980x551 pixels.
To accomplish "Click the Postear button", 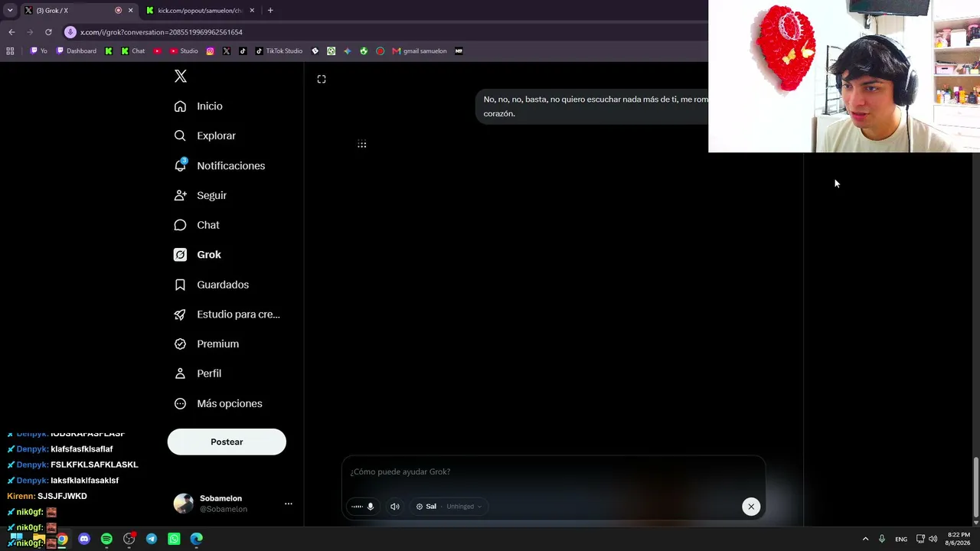I will 227,442.
